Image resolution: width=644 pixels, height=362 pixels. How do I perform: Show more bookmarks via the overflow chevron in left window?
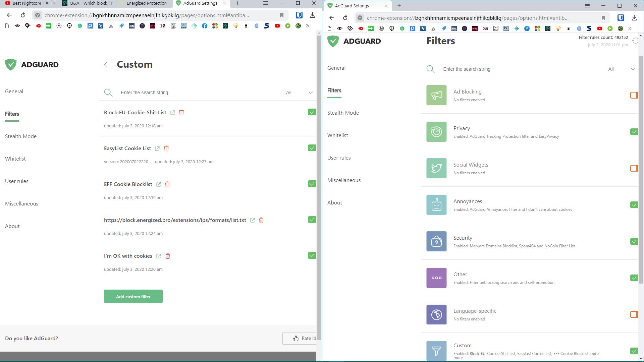pyautogui.click(x=308, y=26)
